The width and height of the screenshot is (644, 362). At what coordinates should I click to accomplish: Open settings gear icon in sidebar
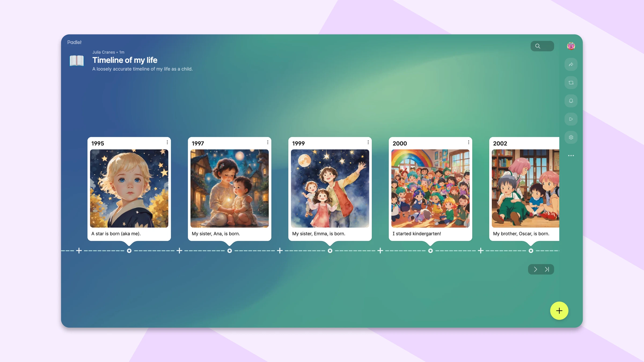tap(571, 137)
